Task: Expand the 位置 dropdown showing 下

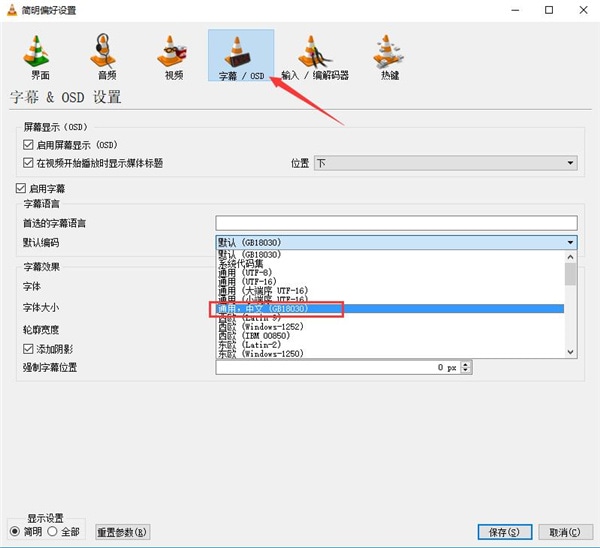Action: 445,163
